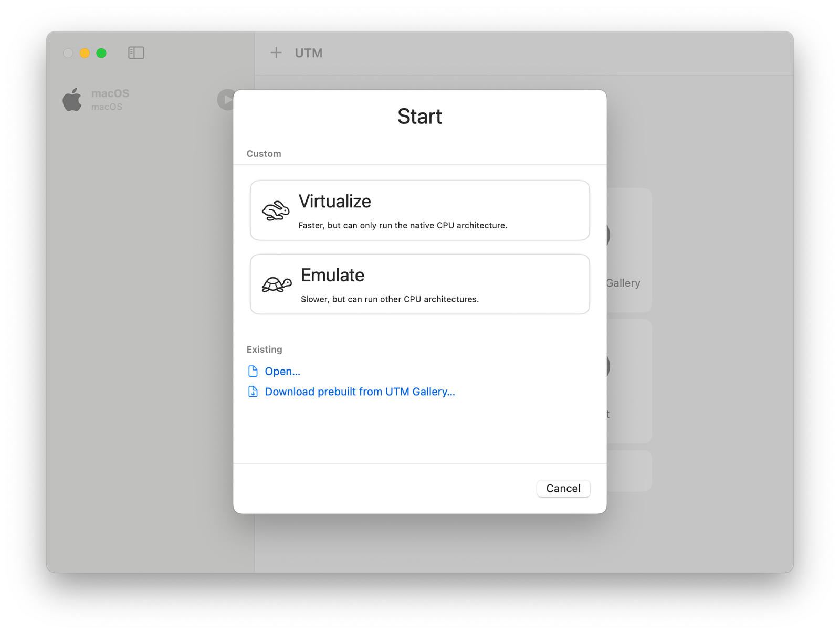Click the Apple logo of the macOS VM
This screenshot has width=840, height=634.
click(73, 99)
